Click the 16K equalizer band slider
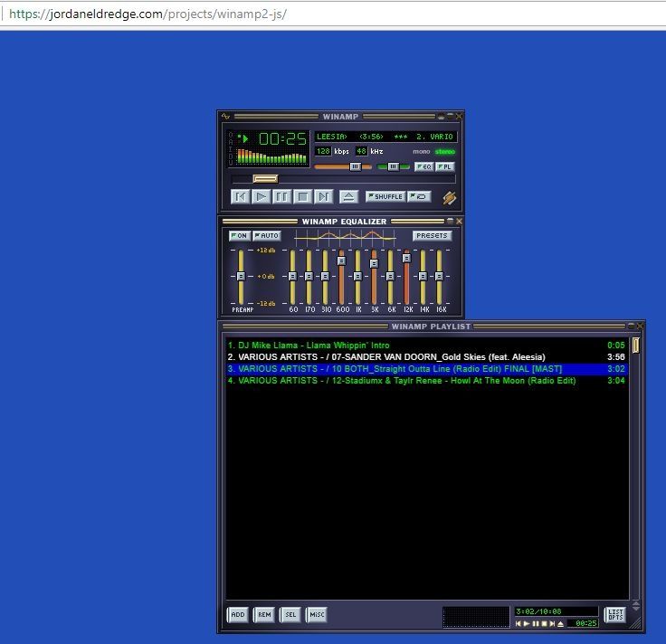This screenshot has height=644, width=666. click(439, 277)
